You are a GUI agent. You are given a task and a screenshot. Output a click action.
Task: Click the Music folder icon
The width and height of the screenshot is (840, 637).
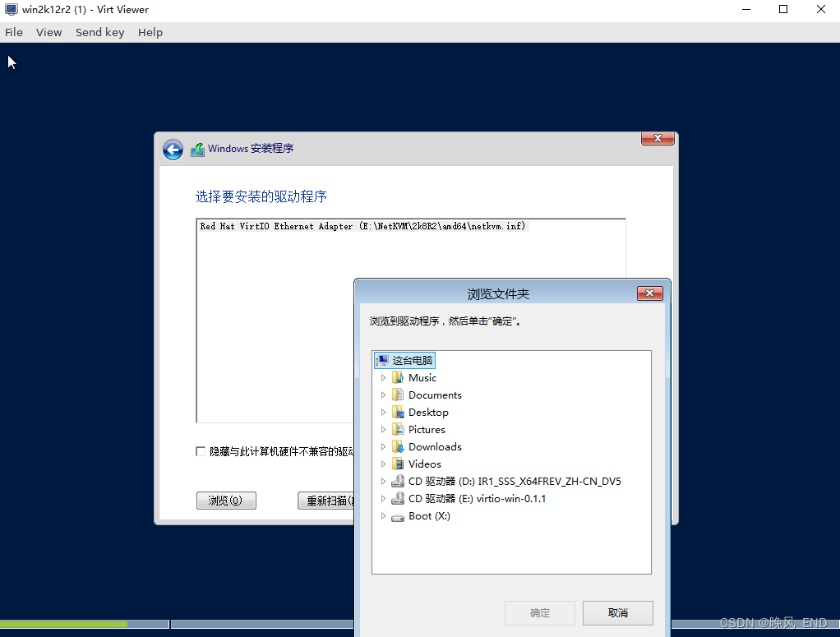click(398, 377)
